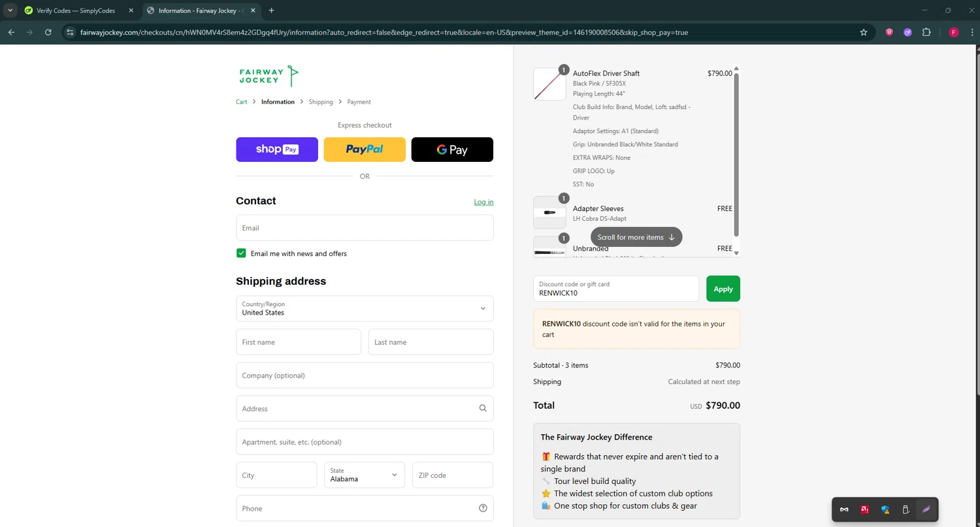Click the Windows Security tray icon
The width and height of the screenshot is (980, 527).
(885, 509)
